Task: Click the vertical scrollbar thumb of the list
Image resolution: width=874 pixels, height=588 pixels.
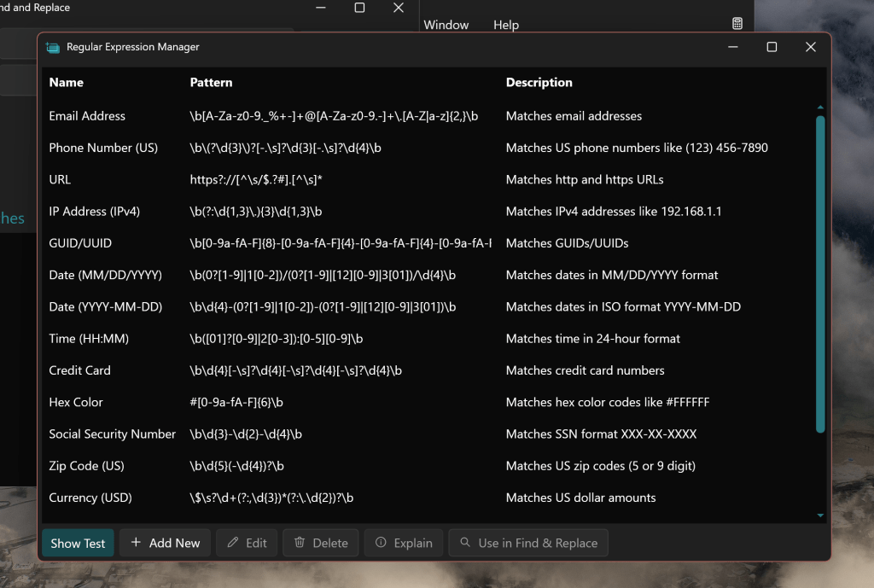Action: (820, 273)
